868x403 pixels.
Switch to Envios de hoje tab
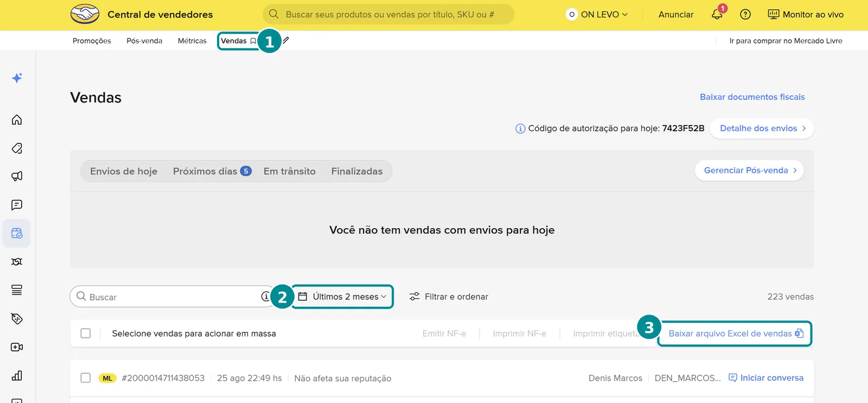124,171
